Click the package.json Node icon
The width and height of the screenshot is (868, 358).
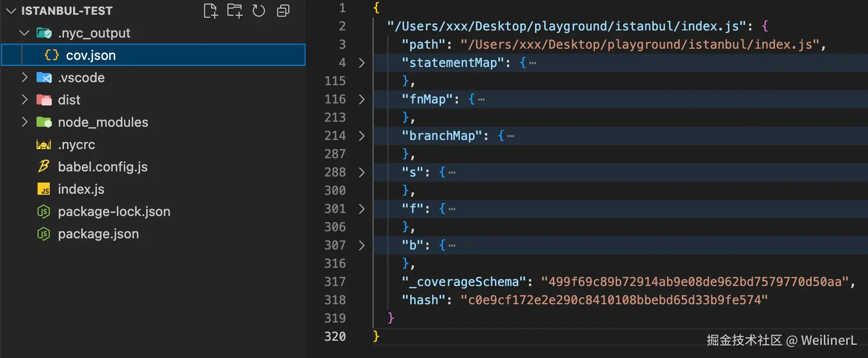point(44,234)
